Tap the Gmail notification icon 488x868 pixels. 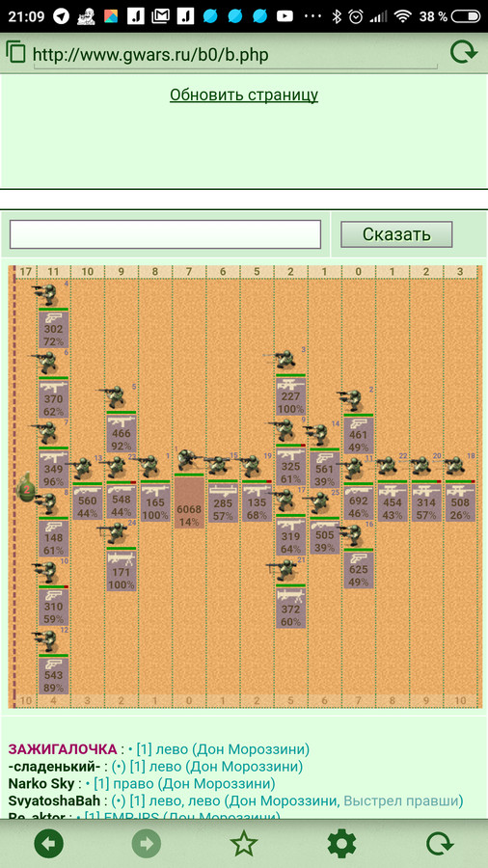160,16
